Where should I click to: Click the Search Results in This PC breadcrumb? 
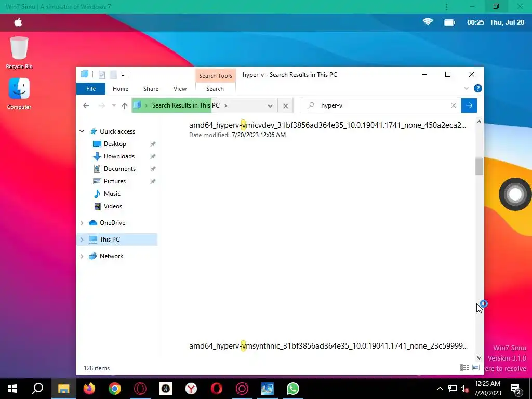tap(185, 105)
